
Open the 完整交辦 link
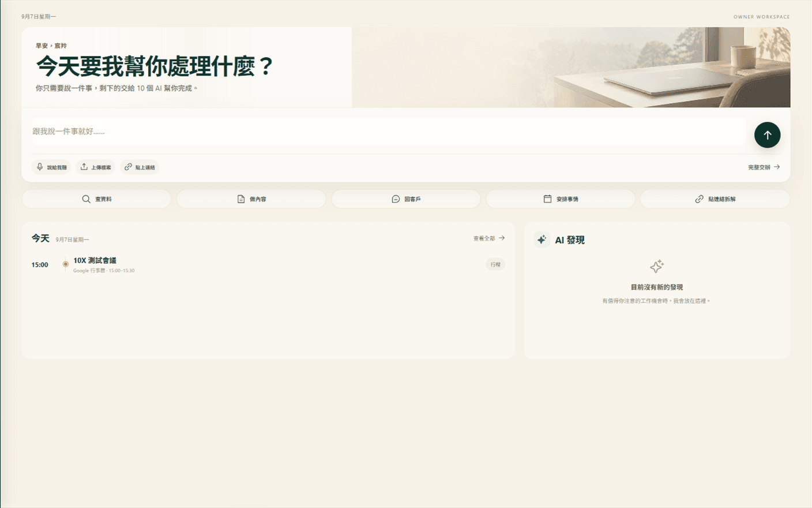(x=764, y=167)
